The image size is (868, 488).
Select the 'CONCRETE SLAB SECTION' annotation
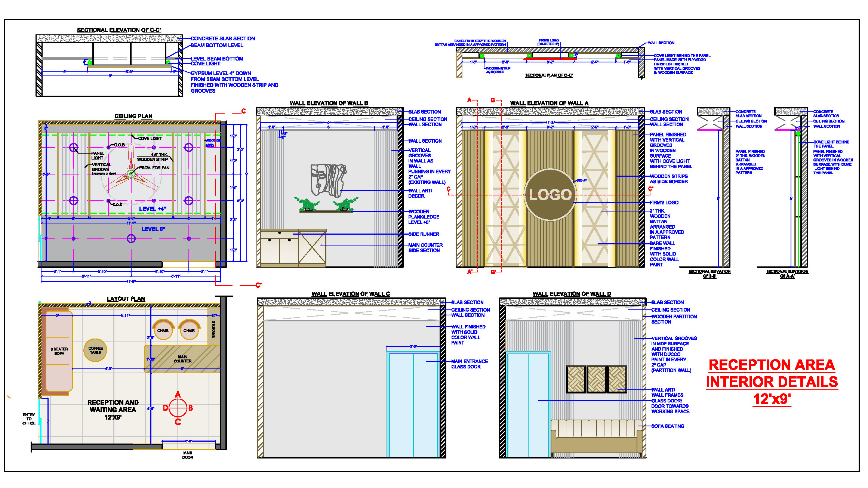(223, 38)
